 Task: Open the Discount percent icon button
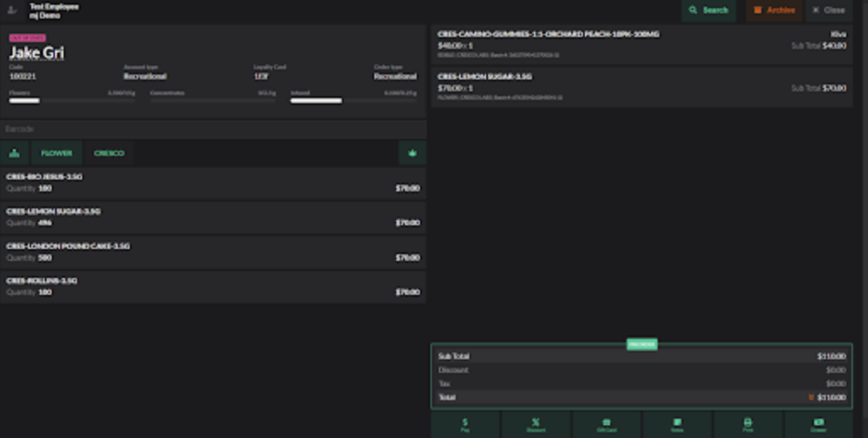[536, 424]
